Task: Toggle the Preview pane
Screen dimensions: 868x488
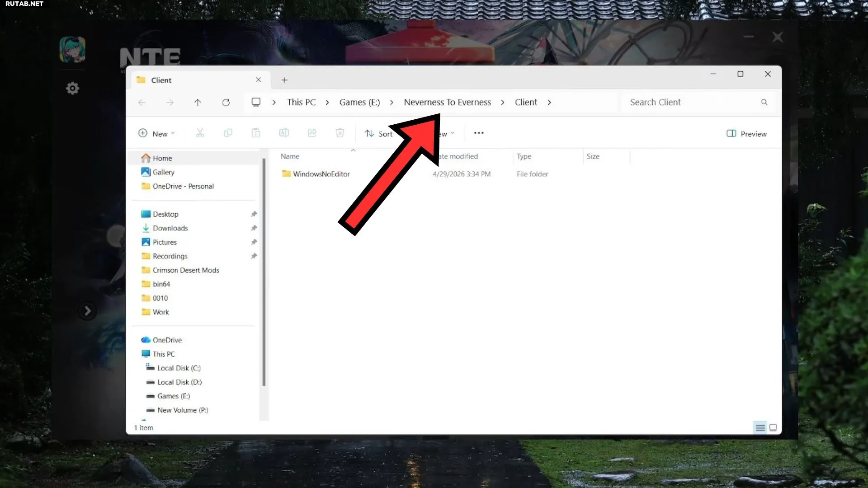Action: [746, 134]
